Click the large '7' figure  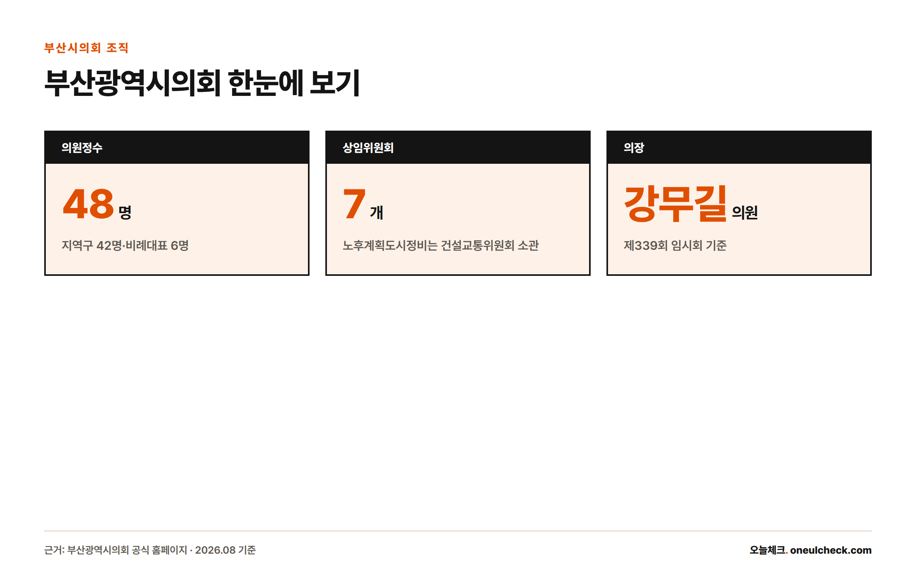[x=354, y=204]
